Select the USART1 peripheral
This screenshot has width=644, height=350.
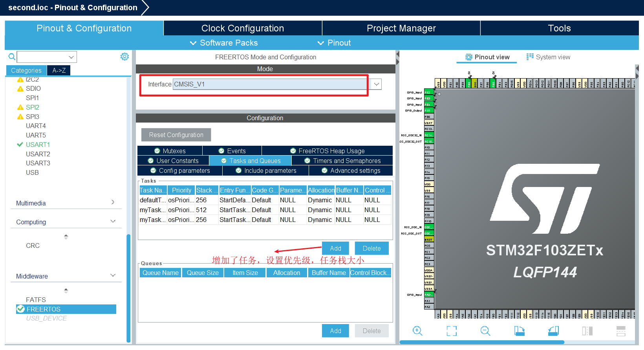[38, 145]
